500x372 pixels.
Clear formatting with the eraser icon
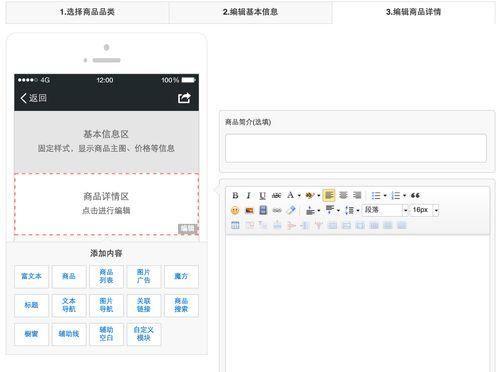(291, 210)
